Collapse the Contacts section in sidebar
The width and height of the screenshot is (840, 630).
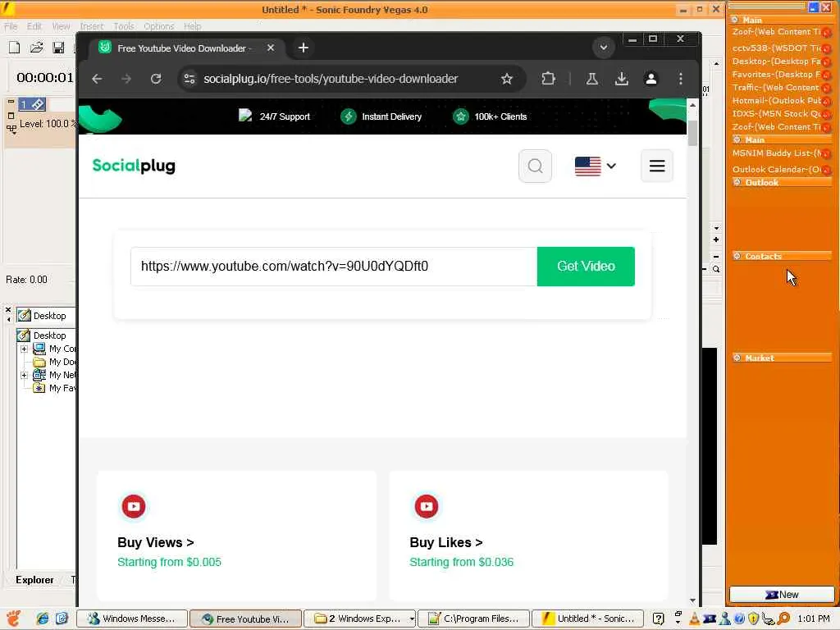pyautogui.click(x=737, y=256)
